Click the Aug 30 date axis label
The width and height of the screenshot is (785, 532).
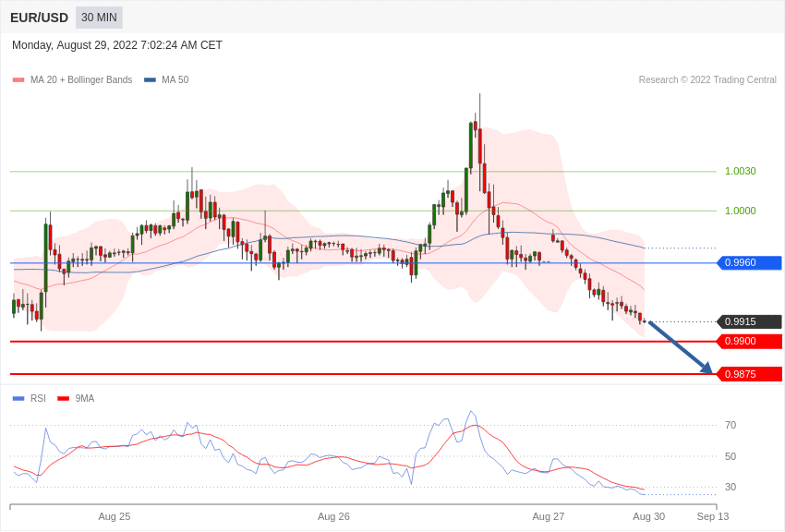(x=649, y=516)
